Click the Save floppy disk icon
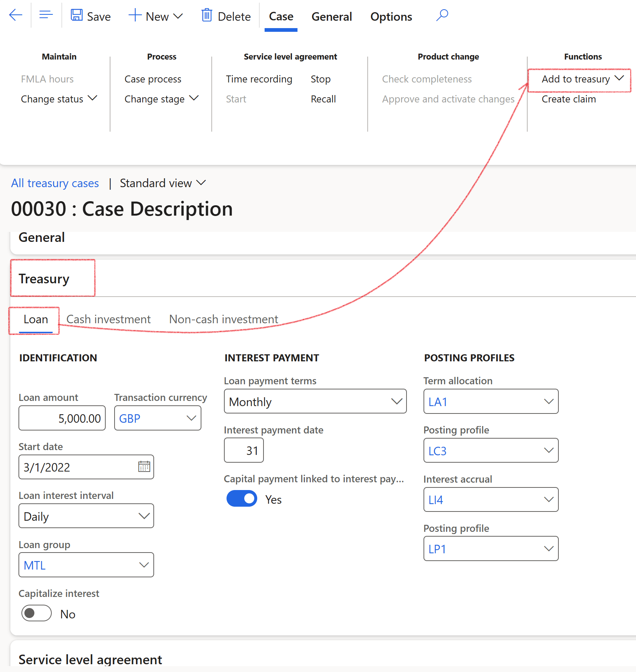Image resolution: width=636 pixels, height=672 pixels. (76, 16)
